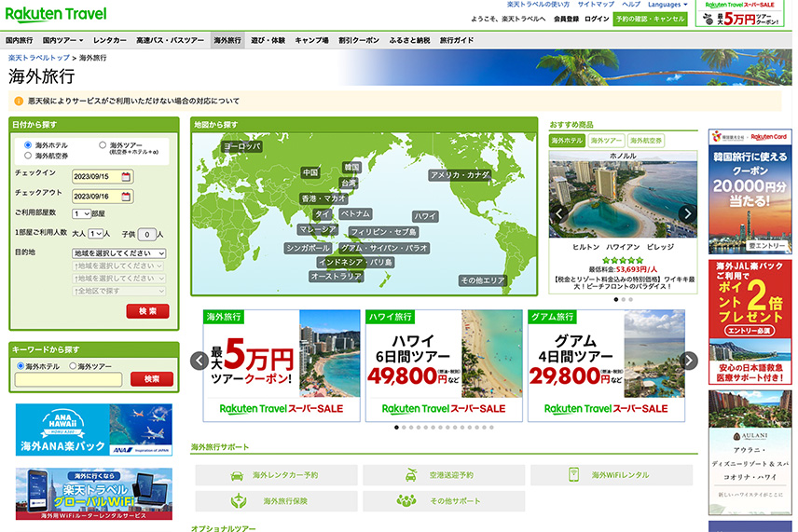Select 海外ホテル radio in date search
The height and width of the screenshot is (532, 798).
coord(28,145)
